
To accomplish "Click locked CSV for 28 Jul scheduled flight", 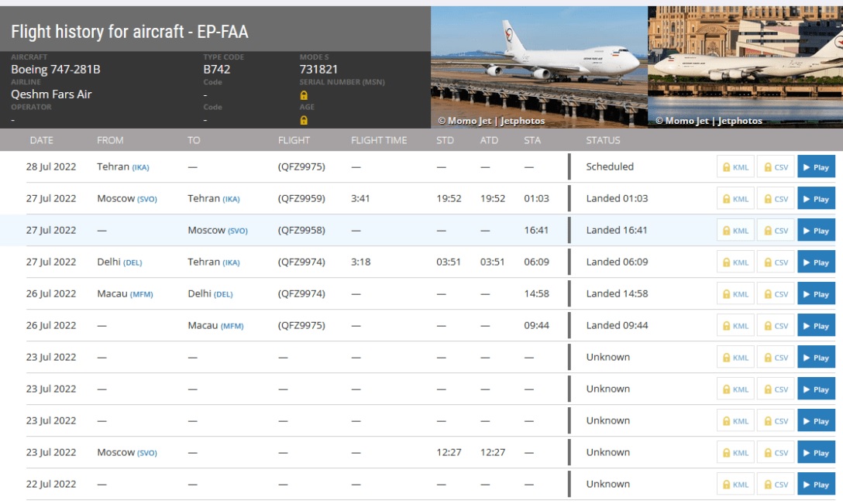I will point(776,167).
